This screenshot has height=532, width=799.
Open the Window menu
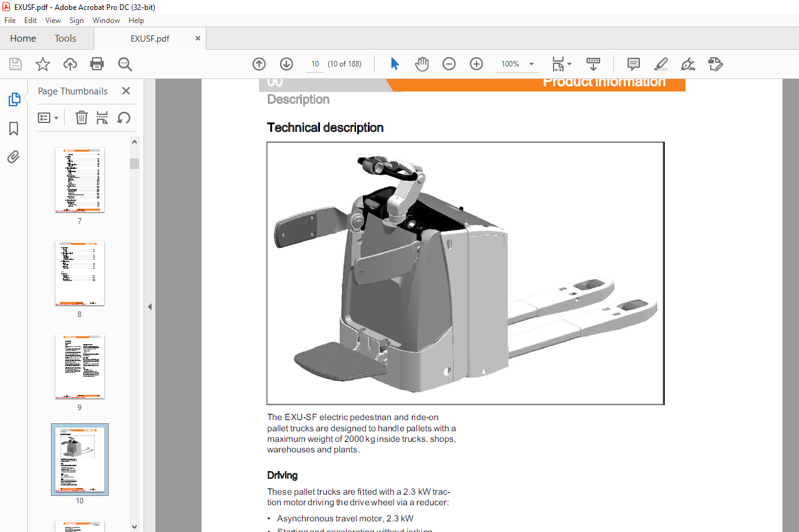(x=106, y=21)
